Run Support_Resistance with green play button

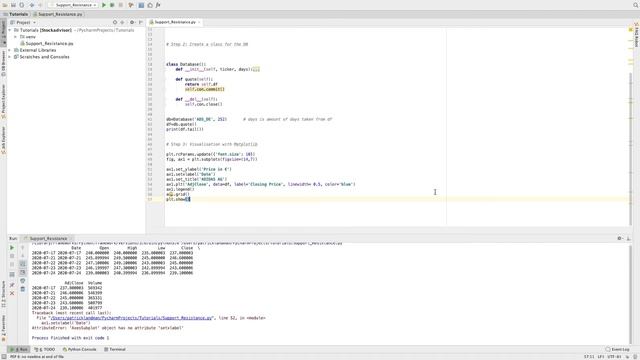104,5
